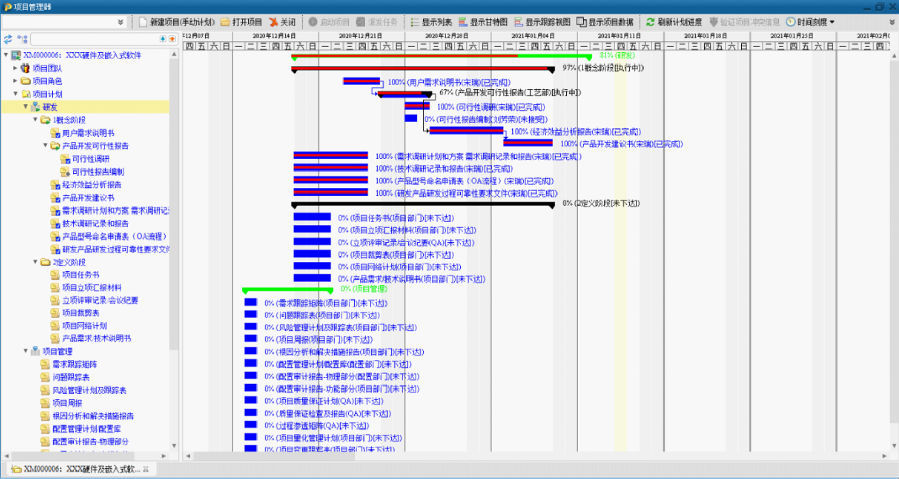
Task: Collapse the 产品开发可行性报告 folder
Action: coord(45,145)
